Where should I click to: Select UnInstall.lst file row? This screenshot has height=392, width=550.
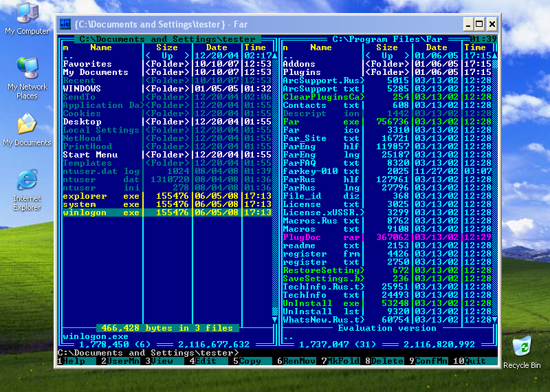click(x=387, y=312)
